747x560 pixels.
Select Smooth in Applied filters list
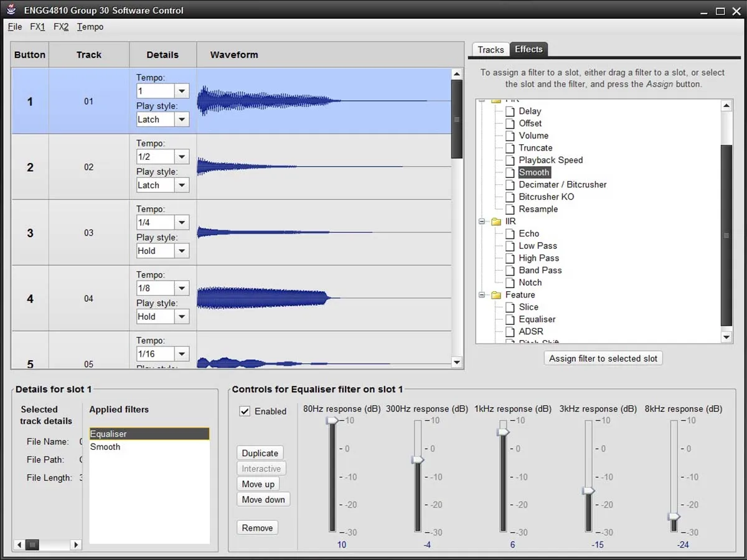[x=149, y=447]
